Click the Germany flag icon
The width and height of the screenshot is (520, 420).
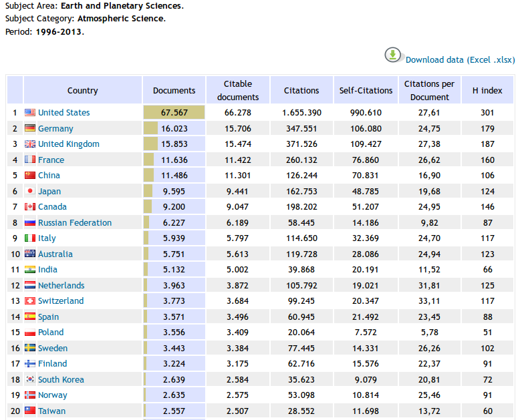30,128
